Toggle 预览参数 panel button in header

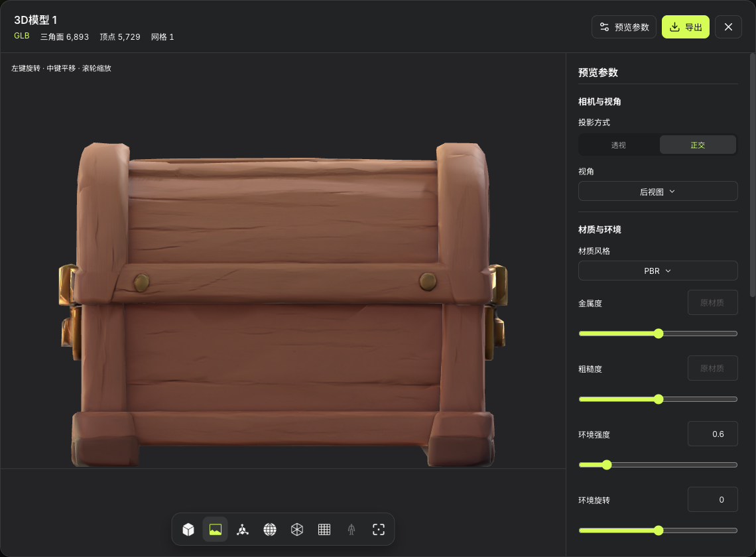pos(624,27)
